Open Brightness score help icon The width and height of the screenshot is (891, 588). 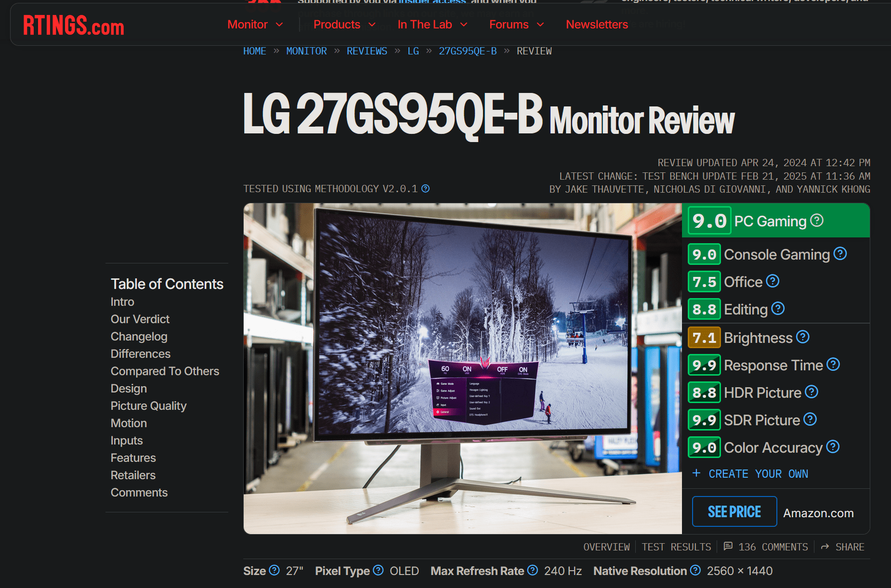point(802,337)
